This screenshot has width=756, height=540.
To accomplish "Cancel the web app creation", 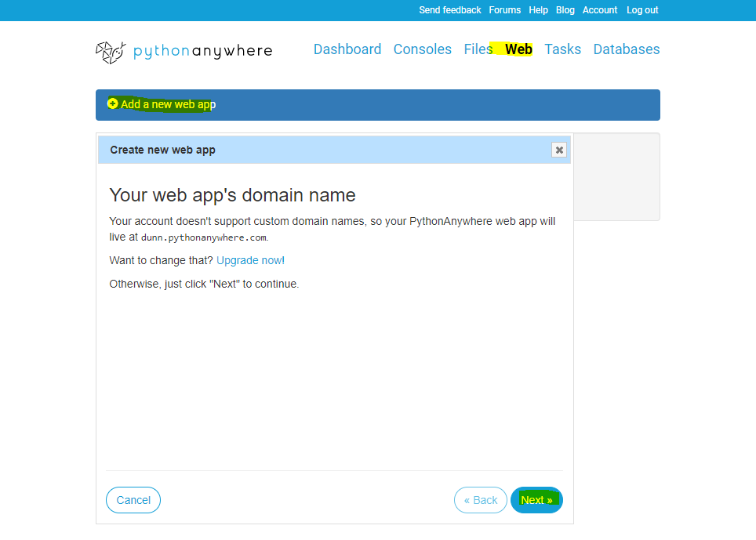I will pyautogui.click(x=133, y=500).
